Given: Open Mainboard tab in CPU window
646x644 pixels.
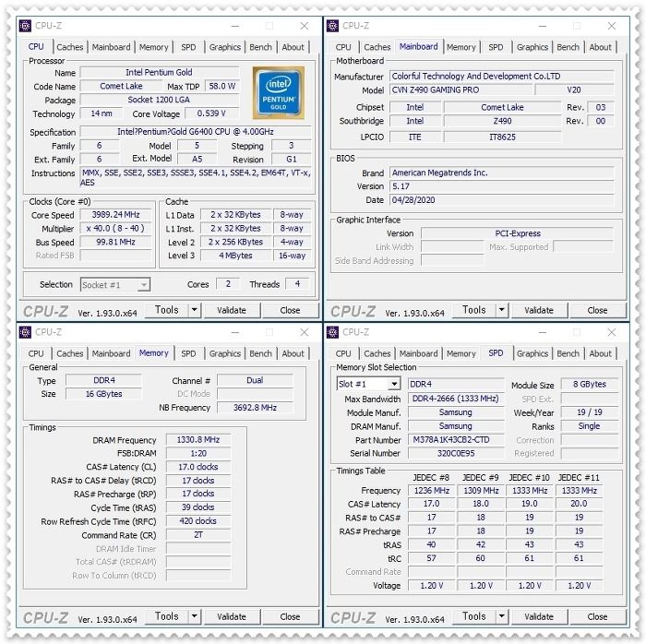Looking at the screenshot, I should (x=111, y=47).
